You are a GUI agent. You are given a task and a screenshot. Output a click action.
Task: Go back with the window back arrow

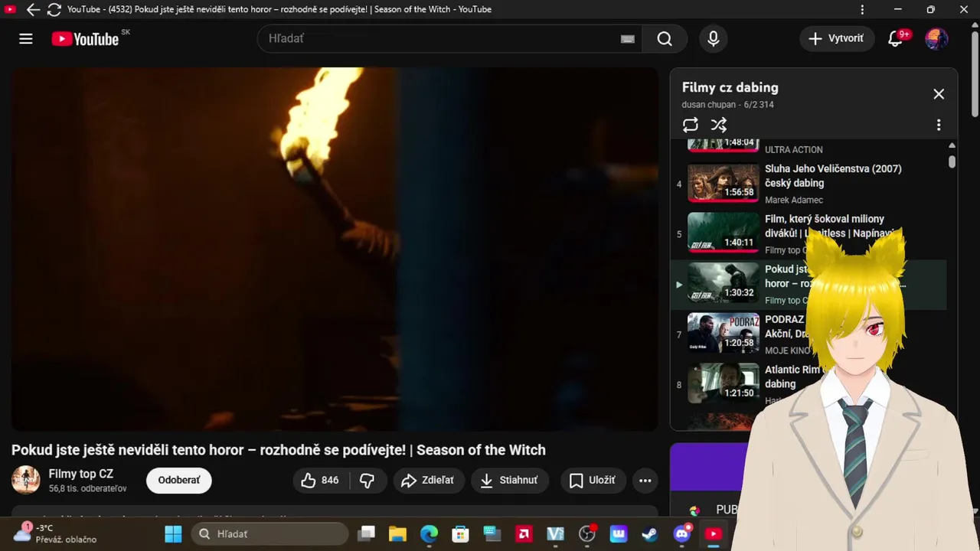pyautogui.click(x=33, y=10)
